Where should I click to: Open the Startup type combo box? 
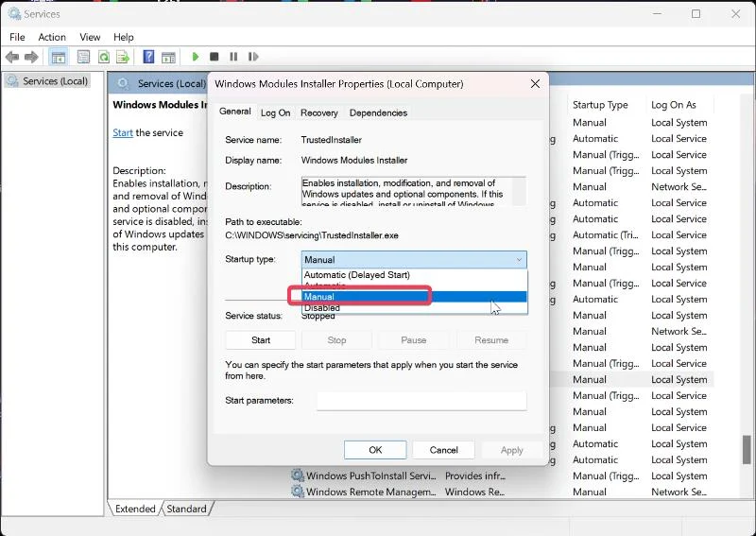point(414,260)
